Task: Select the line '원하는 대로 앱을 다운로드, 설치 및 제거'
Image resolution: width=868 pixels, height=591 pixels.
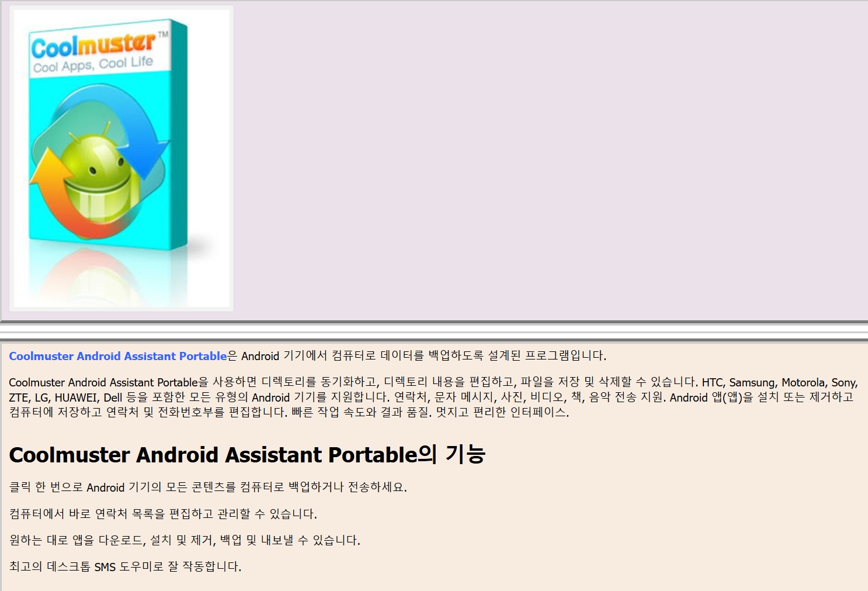Action: (185, 540)
